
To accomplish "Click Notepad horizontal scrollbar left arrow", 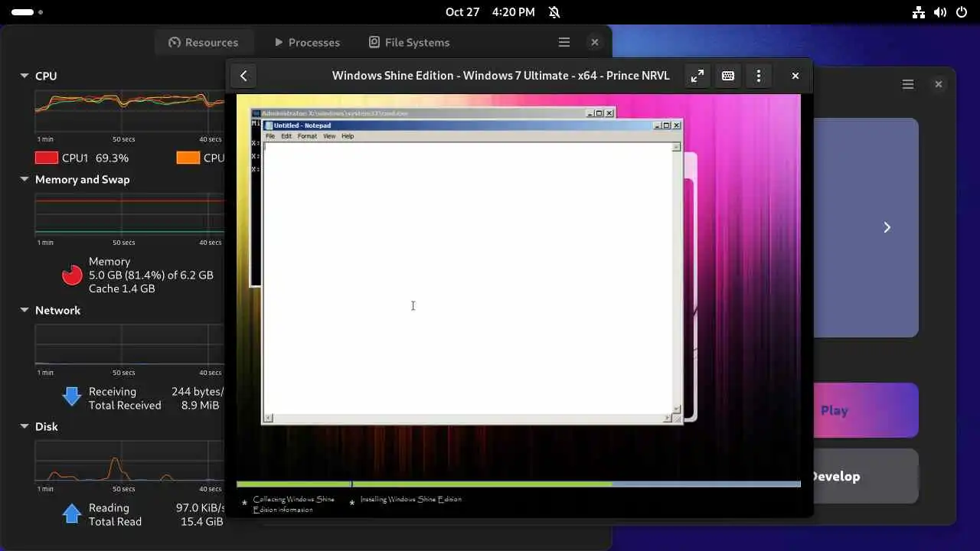I will (x=268, y=418).
